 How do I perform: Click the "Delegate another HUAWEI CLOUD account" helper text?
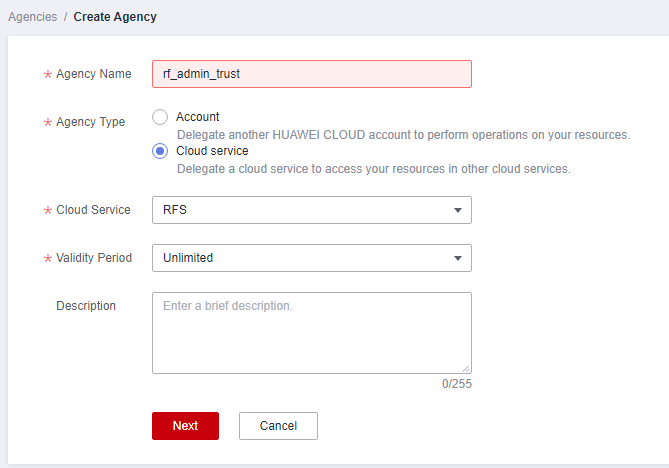point(403,134)
